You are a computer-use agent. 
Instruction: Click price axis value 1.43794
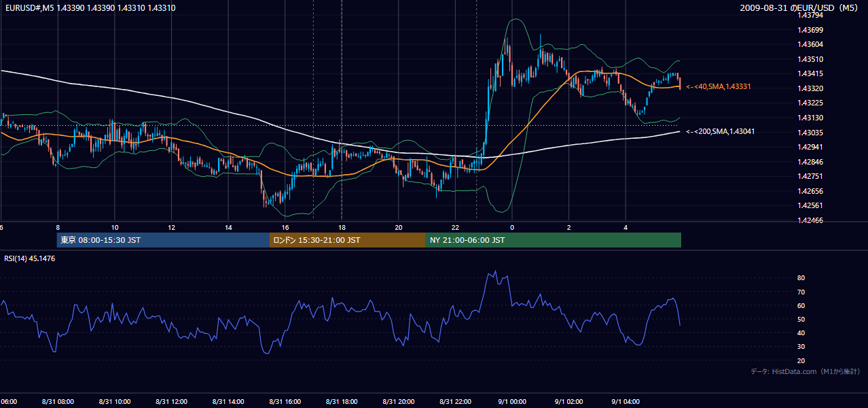(810, 16)
